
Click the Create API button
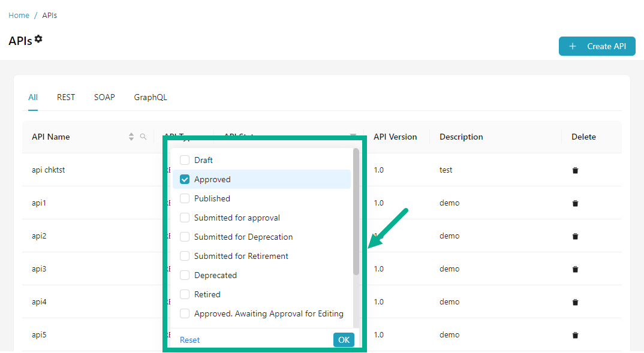(x=597, y=46)
